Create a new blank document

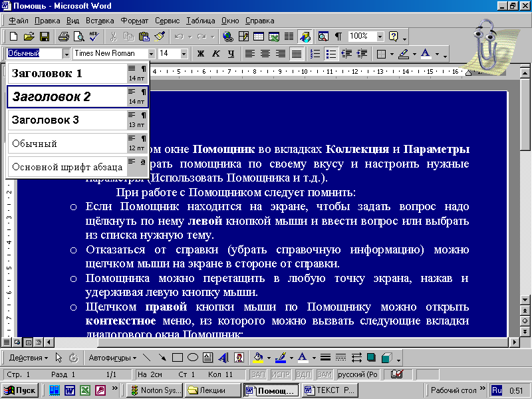click(13, 37)
